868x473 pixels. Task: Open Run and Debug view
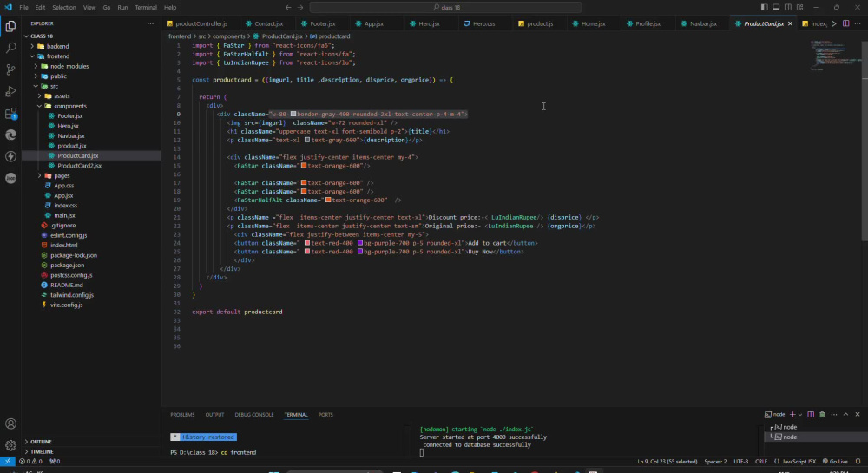10,91
